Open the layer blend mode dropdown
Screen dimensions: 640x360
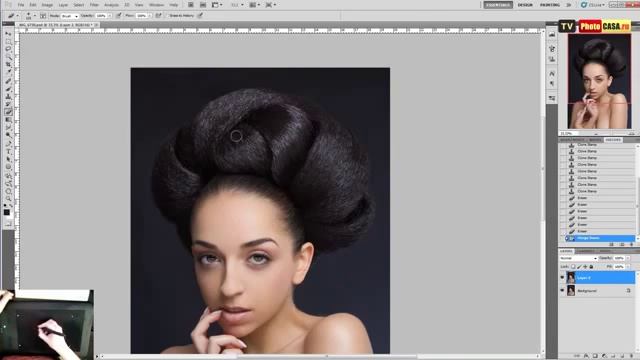[578, 258]
